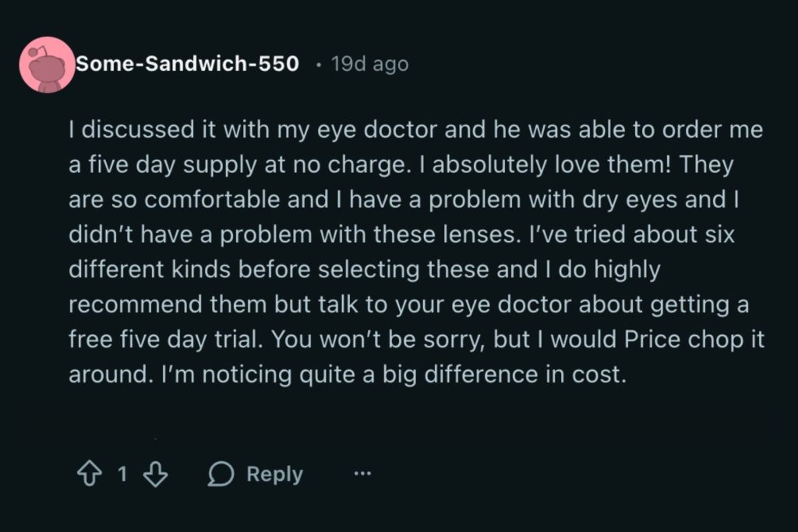Click the speech bubble reply icon
Image resolution: width=798 pixels, height=532 pixels.
pyautogui.click(x=221, y=474)
